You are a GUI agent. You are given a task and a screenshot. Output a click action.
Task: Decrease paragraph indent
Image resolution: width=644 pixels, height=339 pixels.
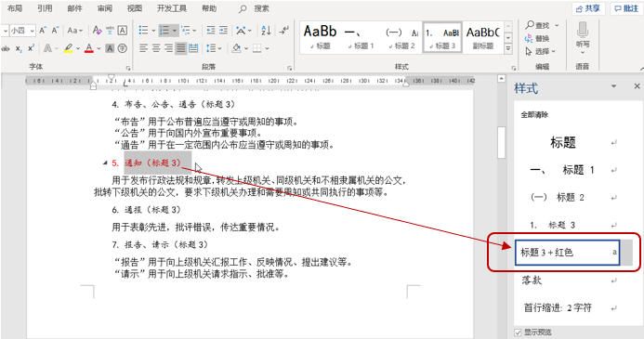pyautogui.click(x=211, y=30)
